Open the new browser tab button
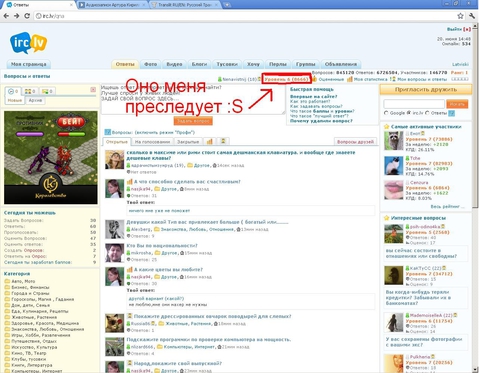The height and width of the screenshot is (373, 479). 227,5
